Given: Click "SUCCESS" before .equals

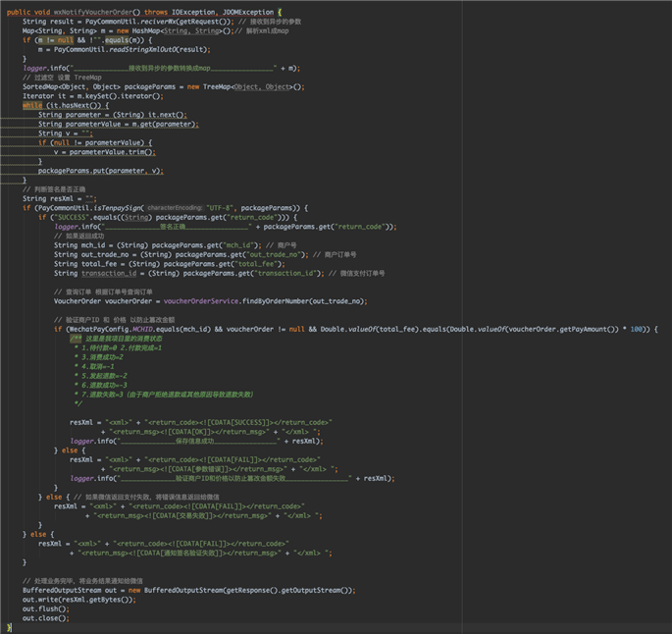Looking at the screenshot, I should (x=72, y=217).
